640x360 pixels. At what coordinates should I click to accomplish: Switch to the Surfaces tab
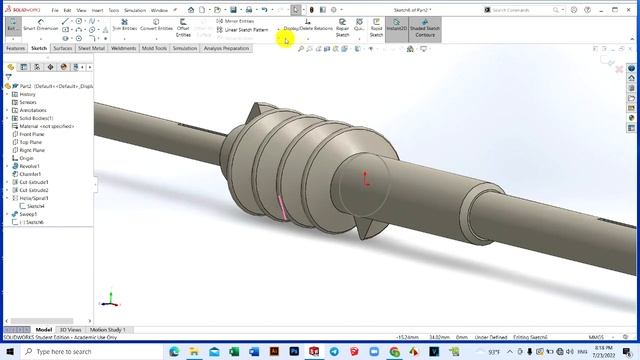click(62, 48)
